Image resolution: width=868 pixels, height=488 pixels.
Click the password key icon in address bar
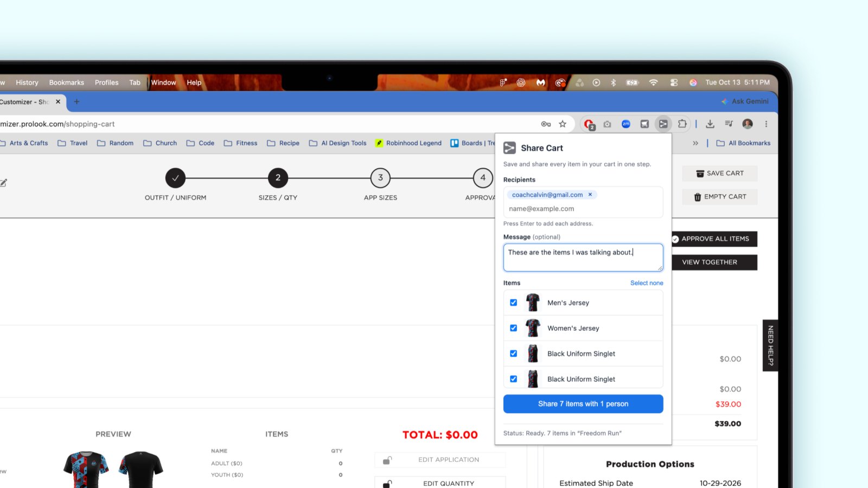coord(546,124)
